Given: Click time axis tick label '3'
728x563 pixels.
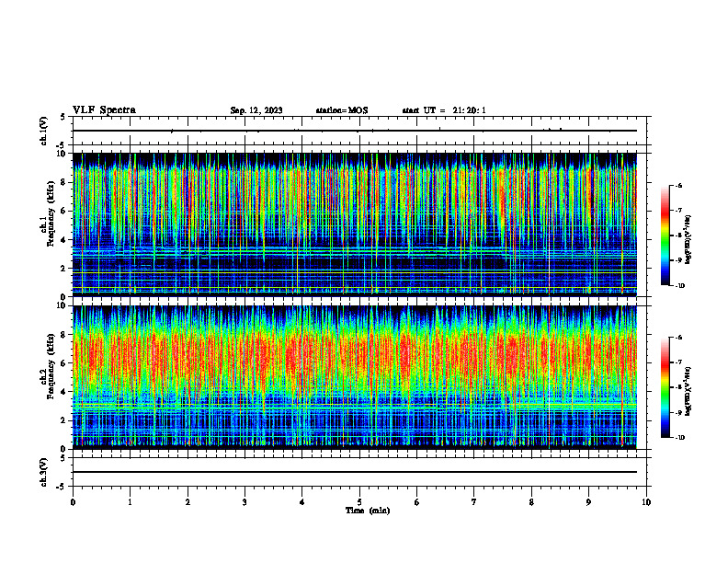Looking at the screenshot, I should coord(245,502).
